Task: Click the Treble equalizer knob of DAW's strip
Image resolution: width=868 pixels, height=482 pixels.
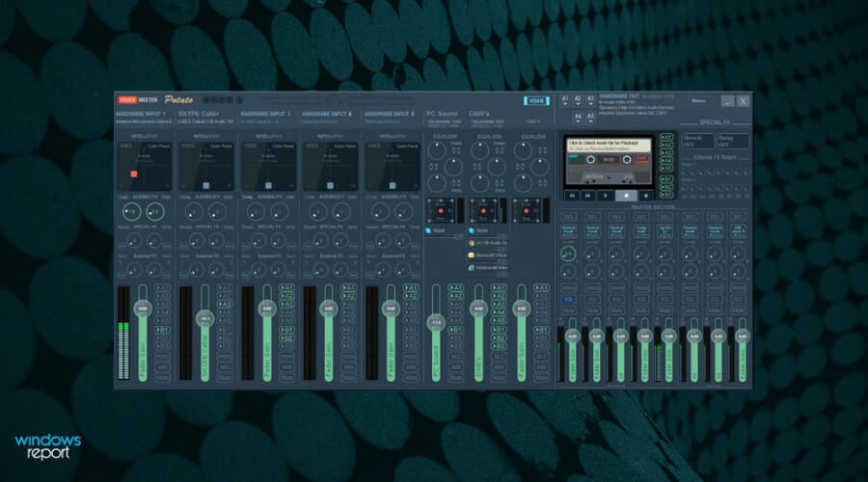Action: (480, 150)
